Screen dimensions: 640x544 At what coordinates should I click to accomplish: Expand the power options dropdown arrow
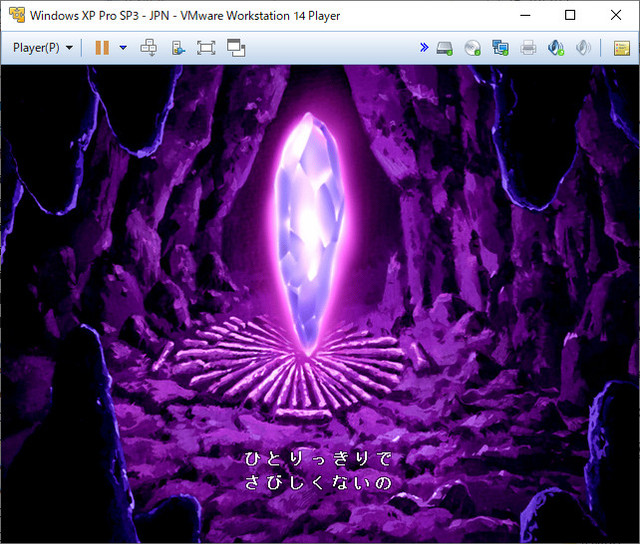tap(123, 48)
